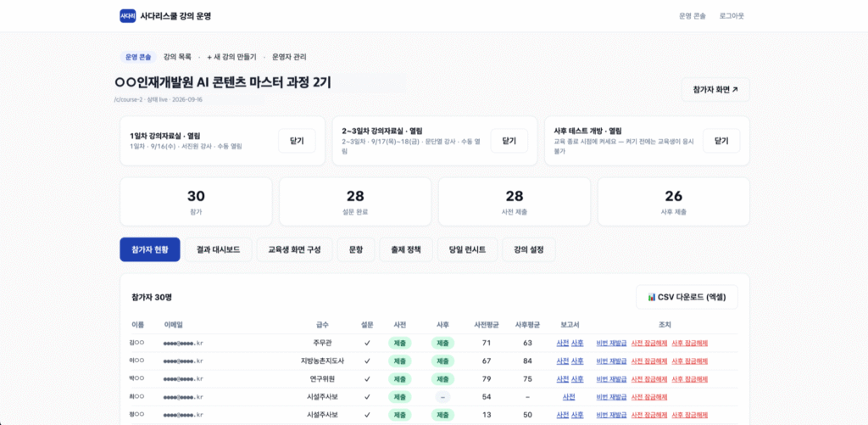Screen dimensions: 868x425
Task: Open the 출제 정책 tab
Action: click(x=406, y=249)
